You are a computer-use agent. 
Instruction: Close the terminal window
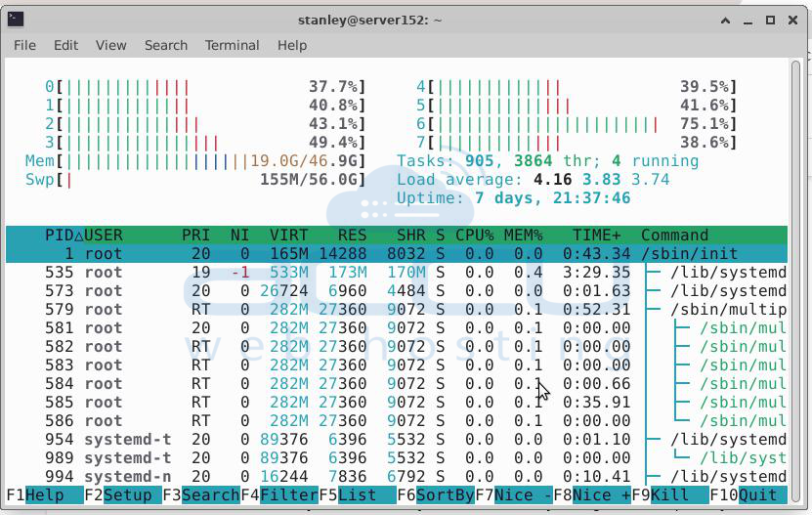point(792,21)
